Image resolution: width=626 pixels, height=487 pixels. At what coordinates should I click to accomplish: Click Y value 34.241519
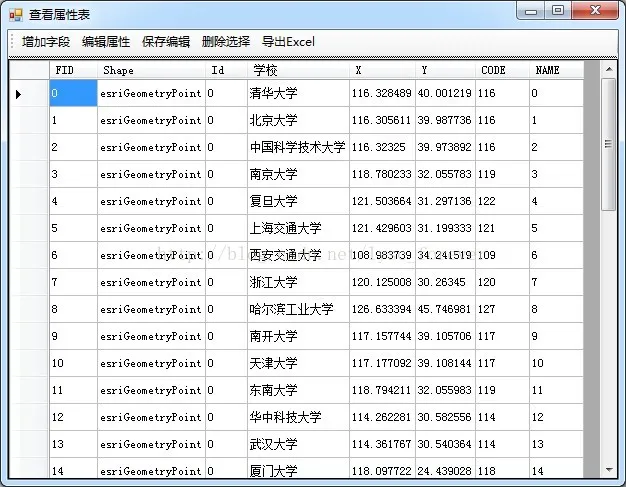coord(445,255)
